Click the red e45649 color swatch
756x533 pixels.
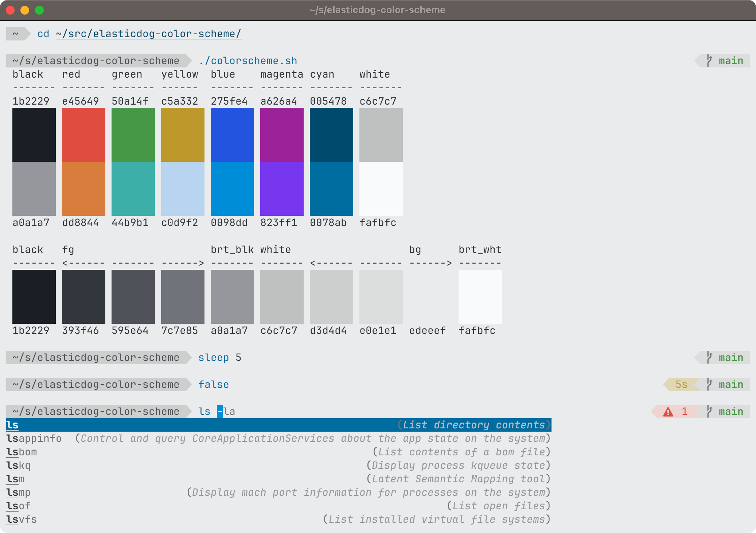(83, 135)
